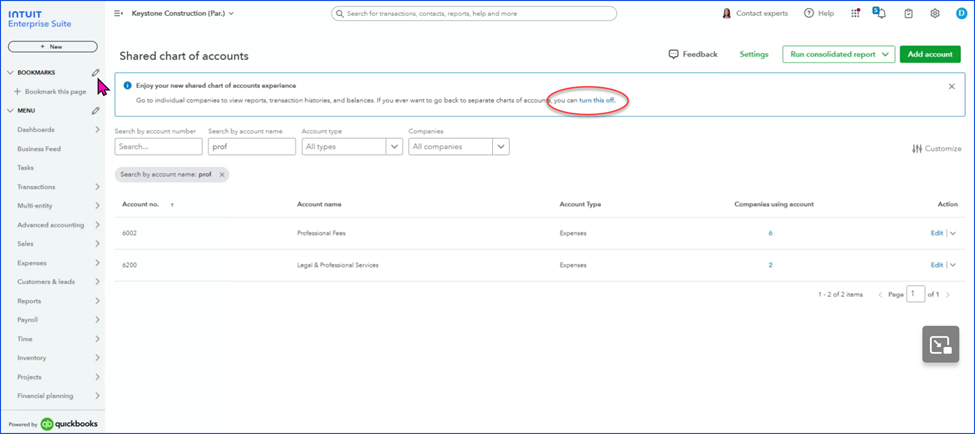Go to next page arrow
The image size is (975, 434).
tap(948, 295)
